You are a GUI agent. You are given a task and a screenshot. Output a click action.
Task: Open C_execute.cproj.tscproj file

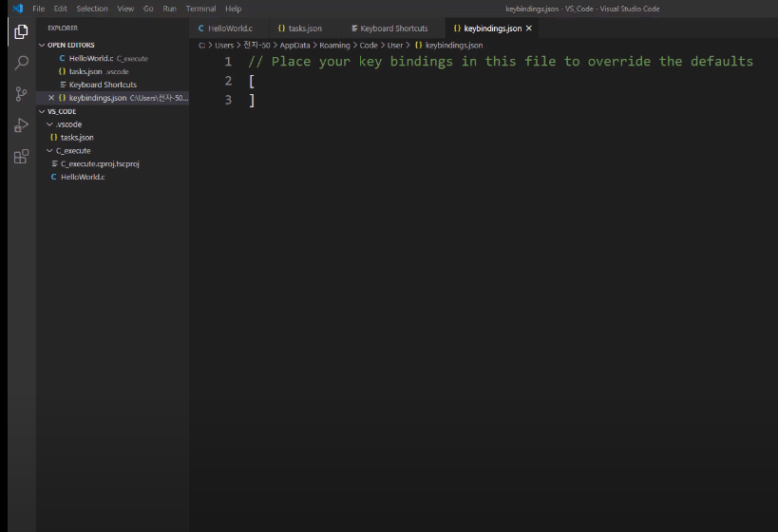(x=113, y=163)
